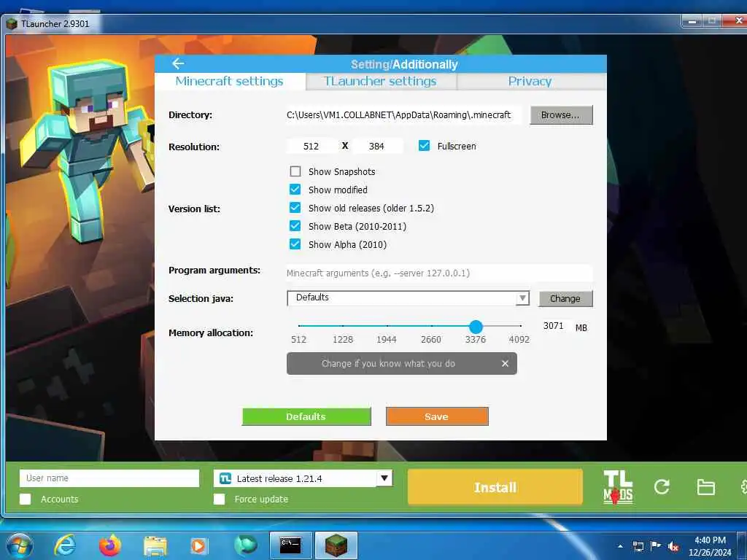Click Change button next to java selection
Image resolution: width=747 pixels, height=560 pixels.
click(x=565, y=298)
